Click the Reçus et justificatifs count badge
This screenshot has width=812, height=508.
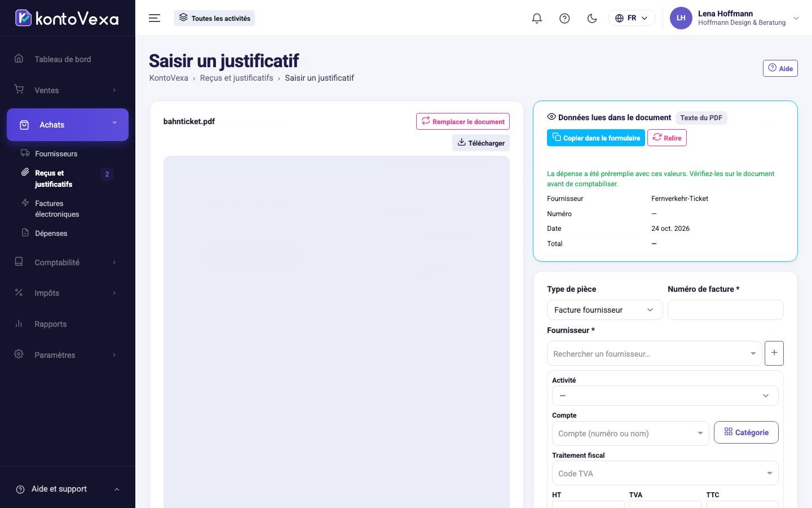click(107, 174)
